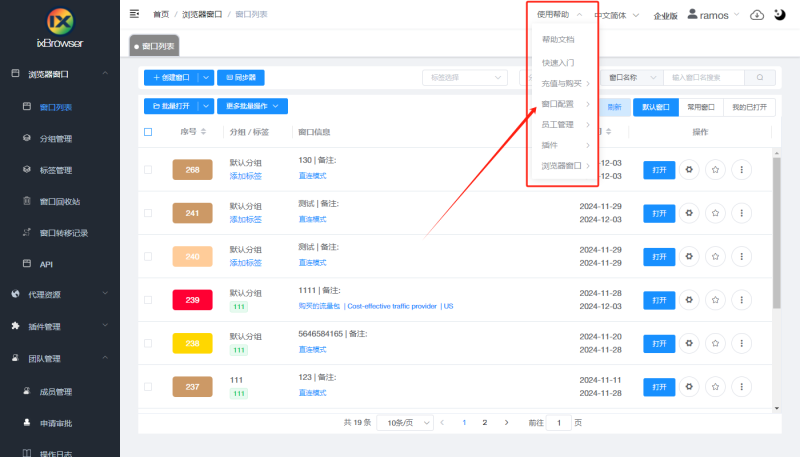Open settings gear for window 239

coord(689,300)
